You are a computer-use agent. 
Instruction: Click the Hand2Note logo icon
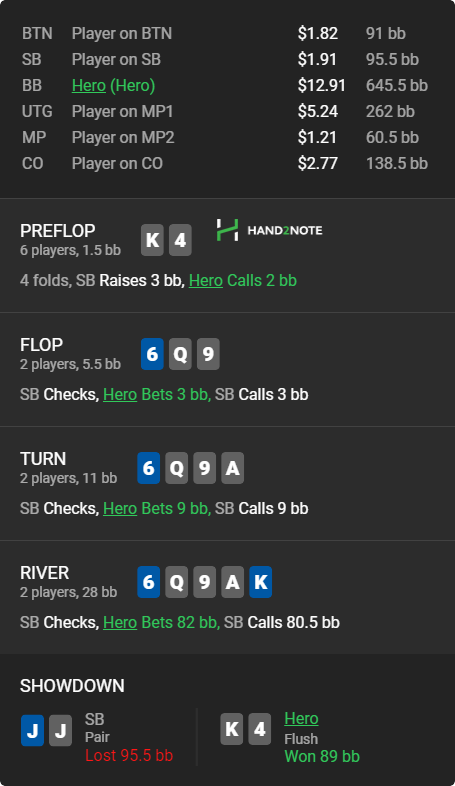click(x=227, y=230)
